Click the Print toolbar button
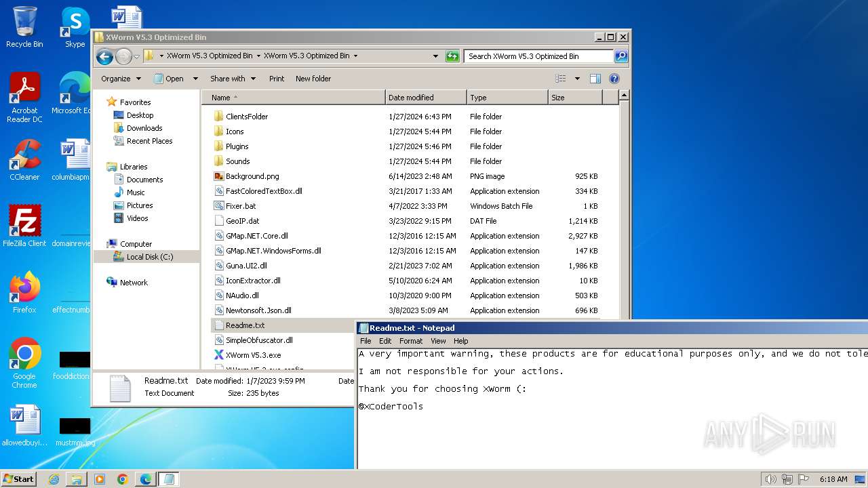Image resolution: width=868 pixels, height=488 pixels. [277, 79]
